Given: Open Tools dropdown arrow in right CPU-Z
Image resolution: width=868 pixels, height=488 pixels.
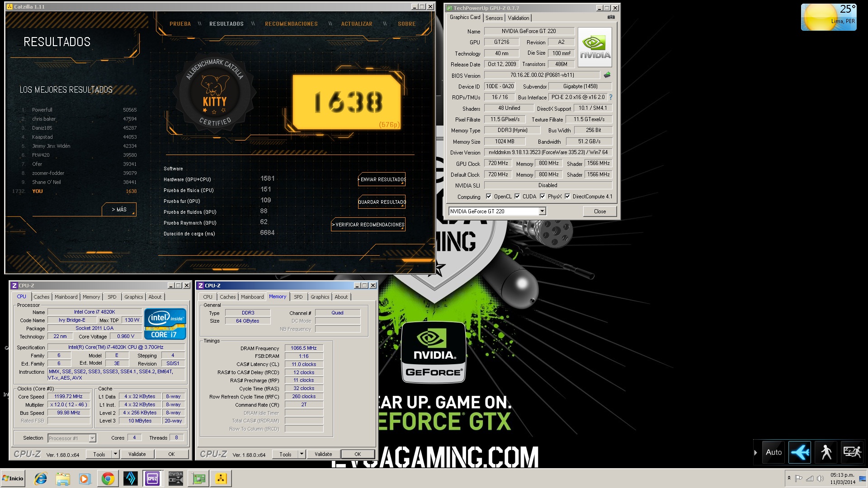Looking at the screenshot, I should coord(302,454).
